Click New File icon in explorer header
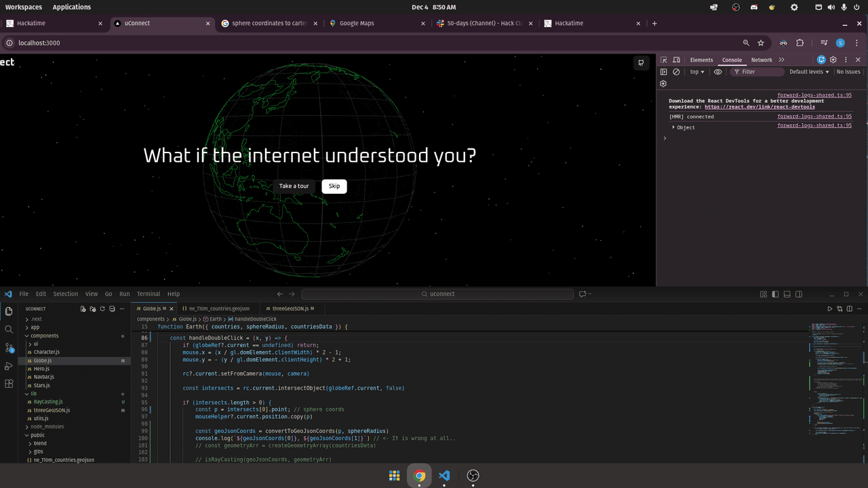This screenshot has width=868, height=488. (x=83, y=308)
